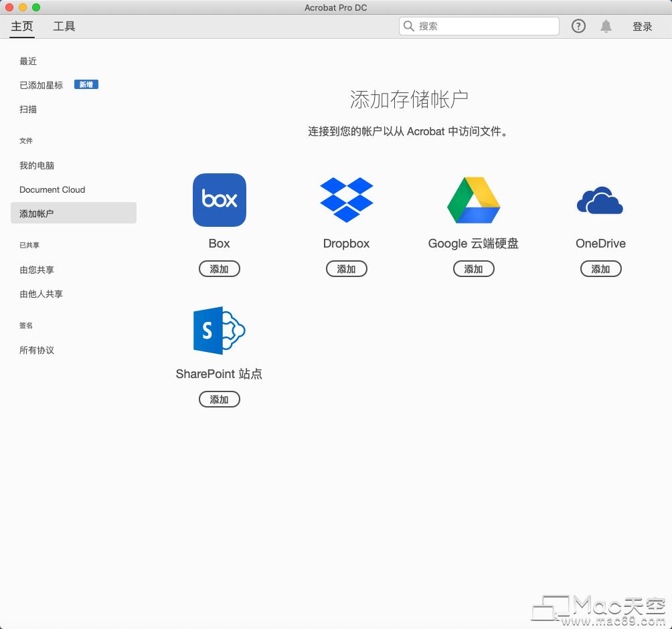The width and height of the screenshot is (672, 629).
Task: Switch to the 主页 tab
Action: pyautogui.click(x=21, y=26)
